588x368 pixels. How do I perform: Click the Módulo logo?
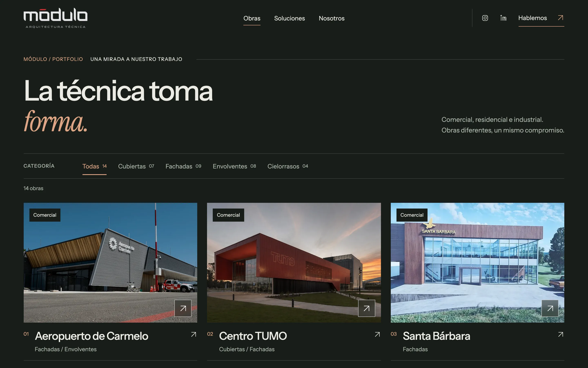point(55,18)
